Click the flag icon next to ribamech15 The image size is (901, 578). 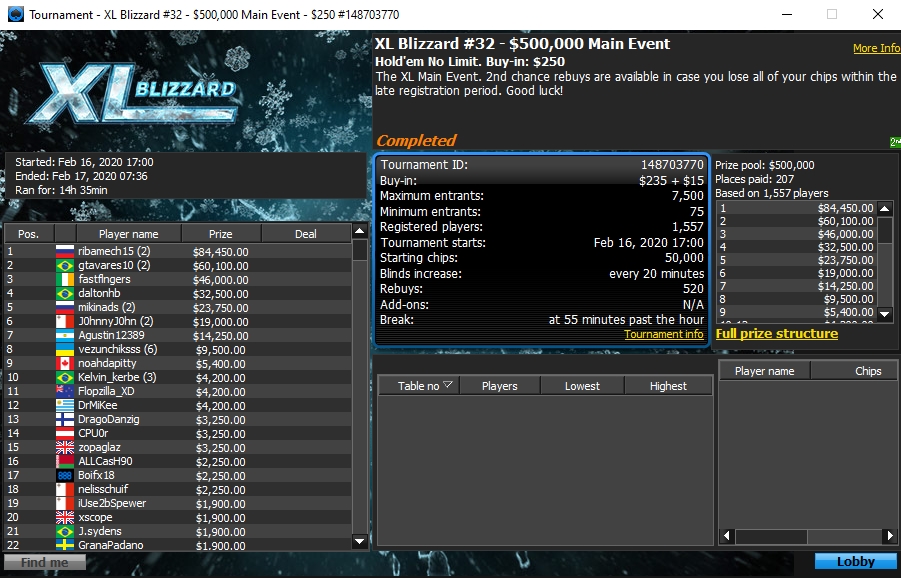click(65, 251)
